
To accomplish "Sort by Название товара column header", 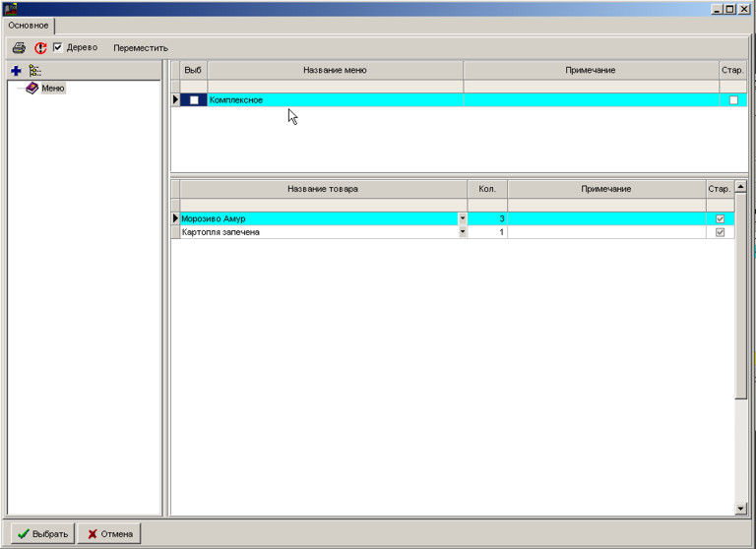I will (323, 189).
